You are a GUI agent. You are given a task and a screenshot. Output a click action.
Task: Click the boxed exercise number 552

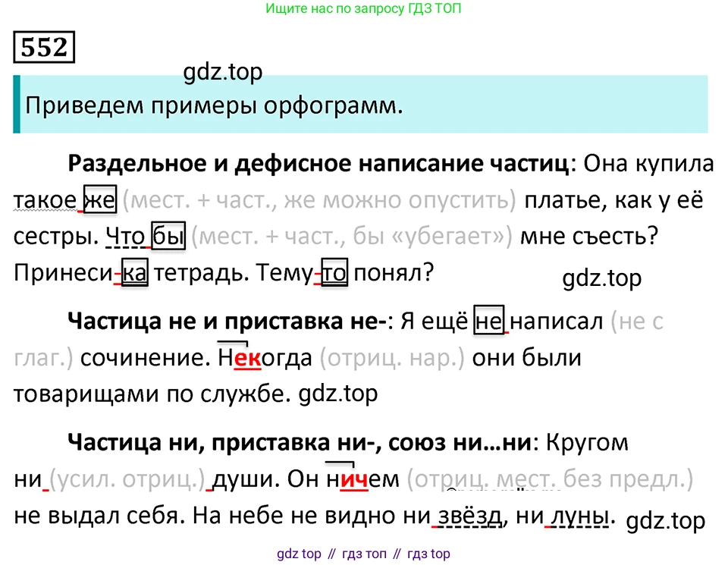(x=42, y=48)
